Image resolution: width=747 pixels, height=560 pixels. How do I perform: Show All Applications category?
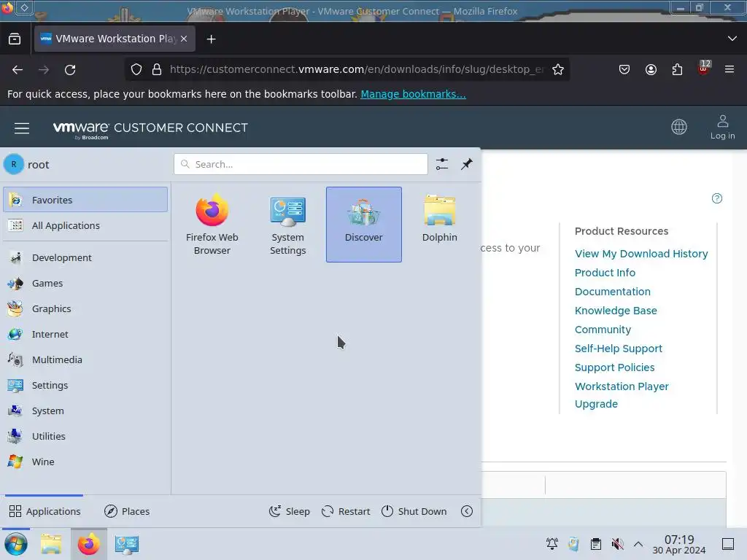85,225
